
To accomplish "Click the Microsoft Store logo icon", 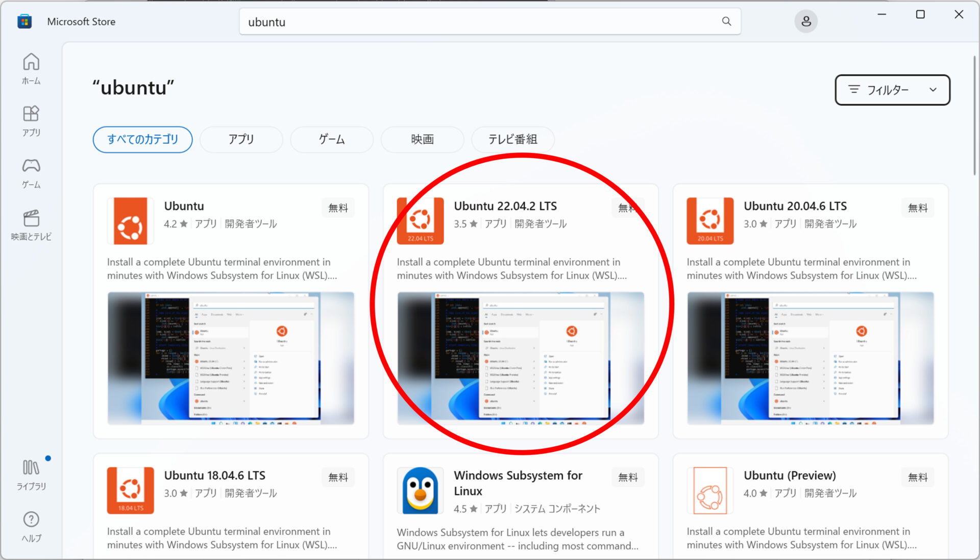I will tap(24, 21).
